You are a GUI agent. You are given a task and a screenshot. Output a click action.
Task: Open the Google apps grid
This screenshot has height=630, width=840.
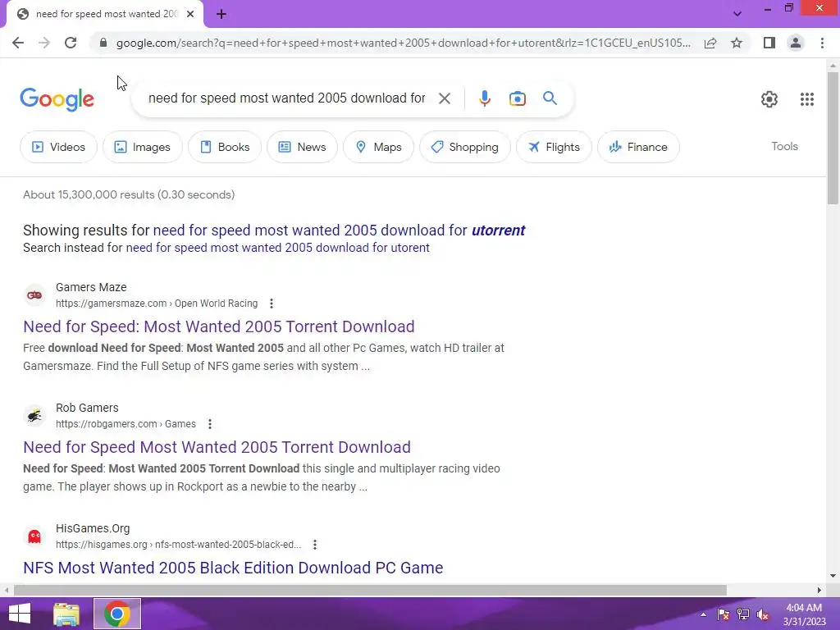tap(807, 99)
